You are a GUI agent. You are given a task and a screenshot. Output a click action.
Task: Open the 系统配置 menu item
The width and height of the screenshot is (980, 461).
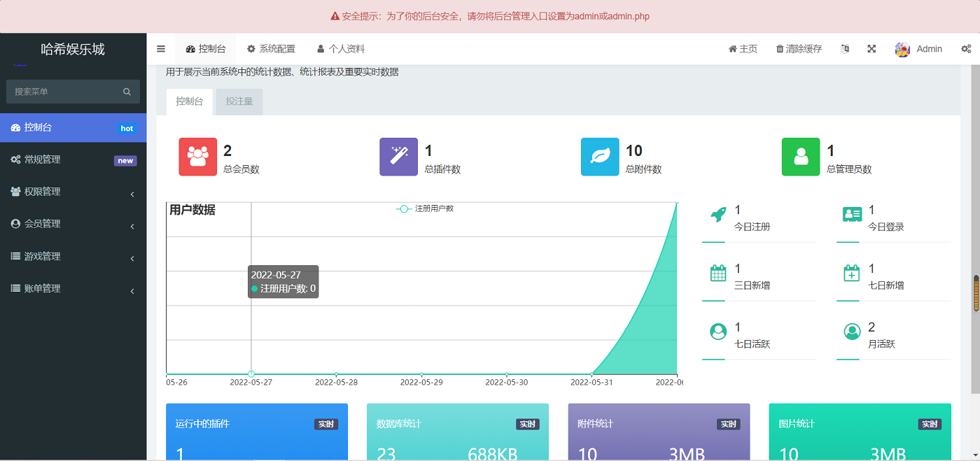(272, 48)
